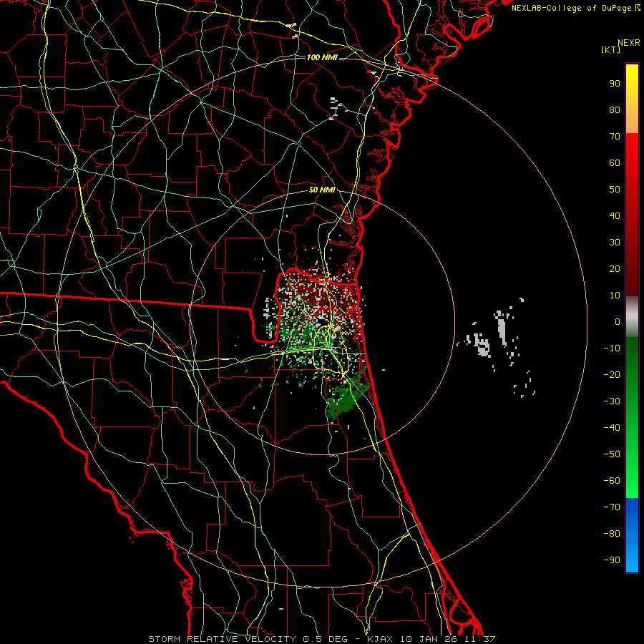Click the 10 value on the velocity scale
This screenshot has width=644, height=644.
(x=615, y=296)
